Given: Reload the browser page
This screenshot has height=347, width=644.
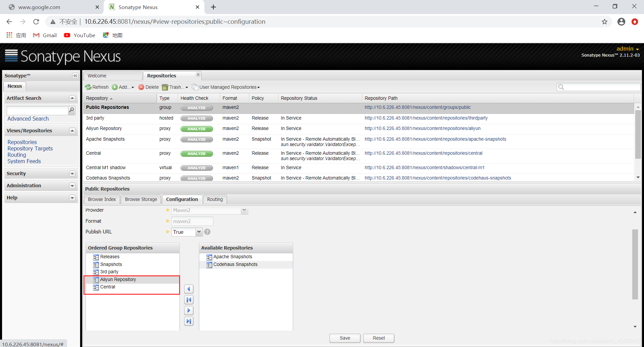Looking at the screenshot, I should 36,22.
